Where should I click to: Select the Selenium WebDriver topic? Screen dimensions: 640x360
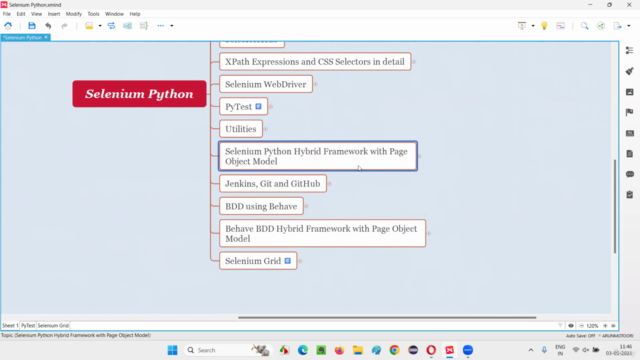point(266,84)
